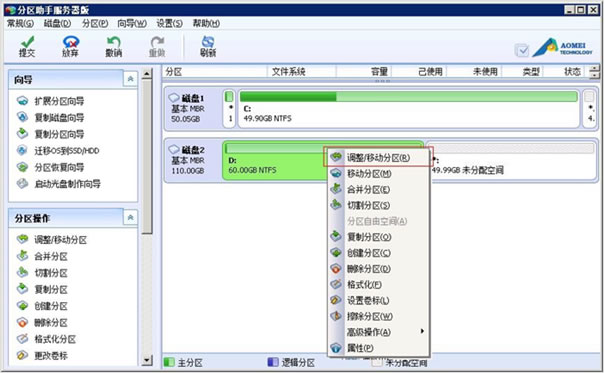
Task: Sort by 状态 column header
Action: pyautogui.click(x=565, y=72)
